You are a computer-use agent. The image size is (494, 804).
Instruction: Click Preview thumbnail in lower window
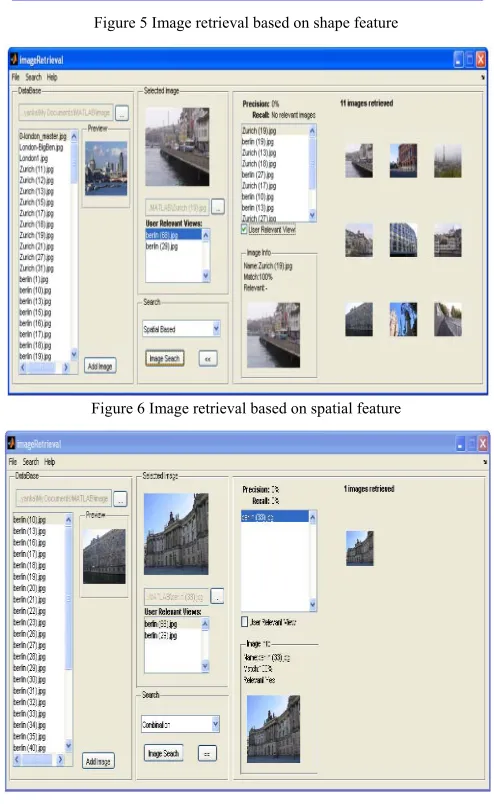pos(104,556)
